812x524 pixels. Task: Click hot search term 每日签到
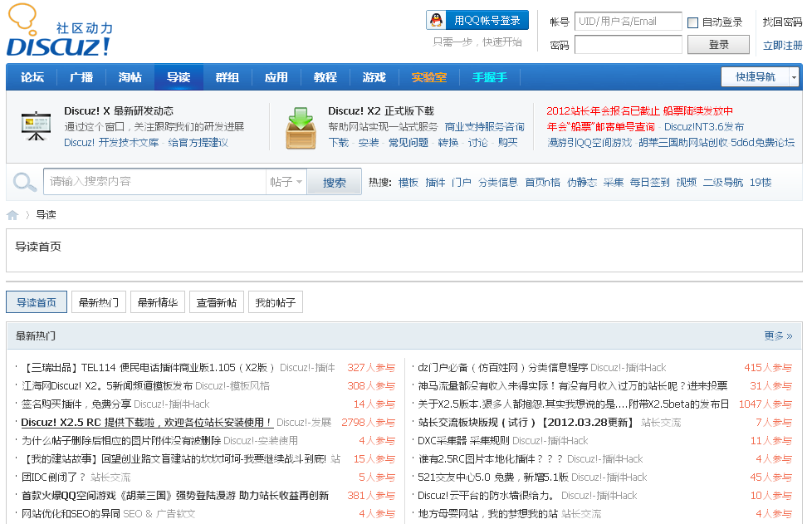(649, 182)
